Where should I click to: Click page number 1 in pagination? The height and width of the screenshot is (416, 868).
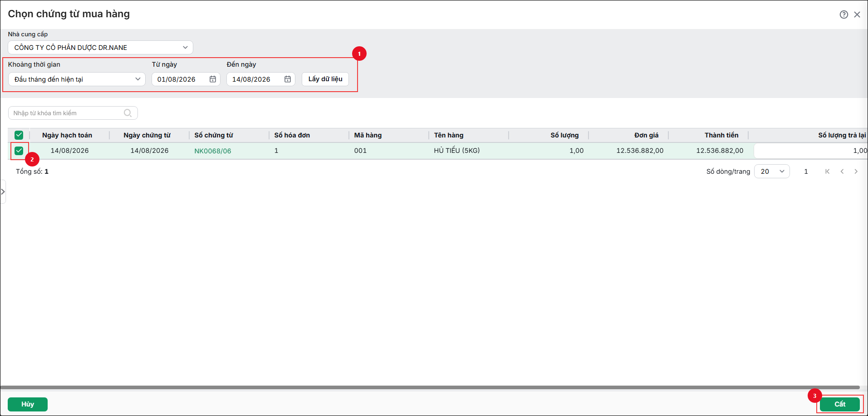(x=806, y=171)
